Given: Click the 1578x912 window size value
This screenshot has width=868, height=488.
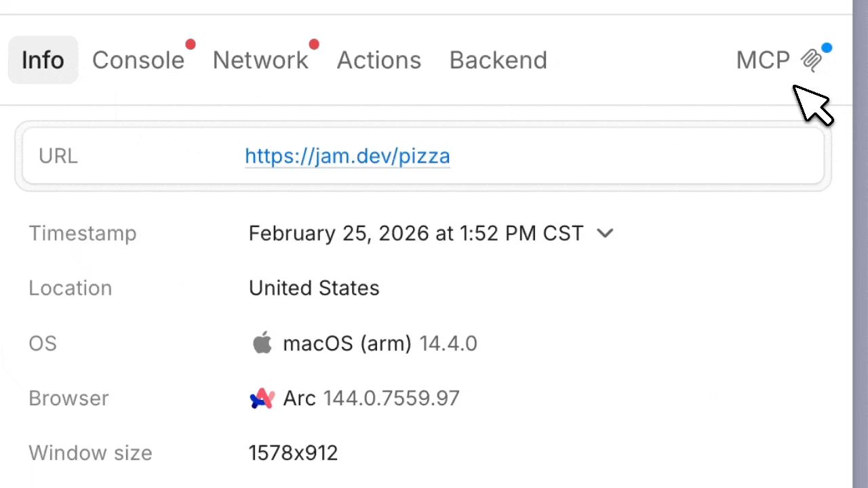Looking at the screenshot, I should (x=293, y=453).
